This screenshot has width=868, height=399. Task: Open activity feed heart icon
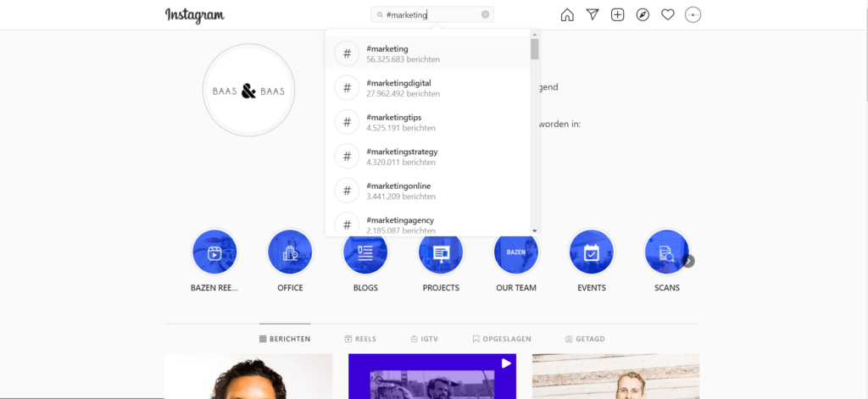click(668, 15)
